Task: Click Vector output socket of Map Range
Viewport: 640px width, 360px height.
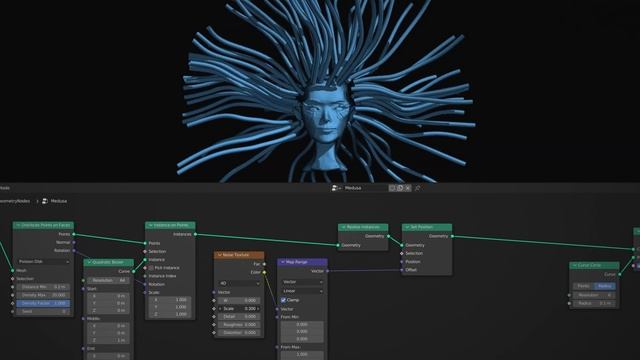Action: [327, 271]
